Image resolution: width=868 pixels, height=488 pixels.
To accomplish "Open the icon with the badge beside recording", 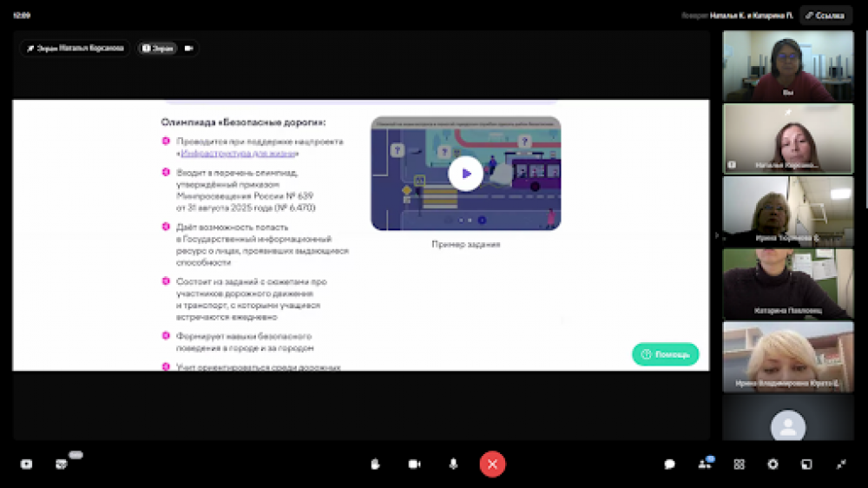I will pos(62,465).
